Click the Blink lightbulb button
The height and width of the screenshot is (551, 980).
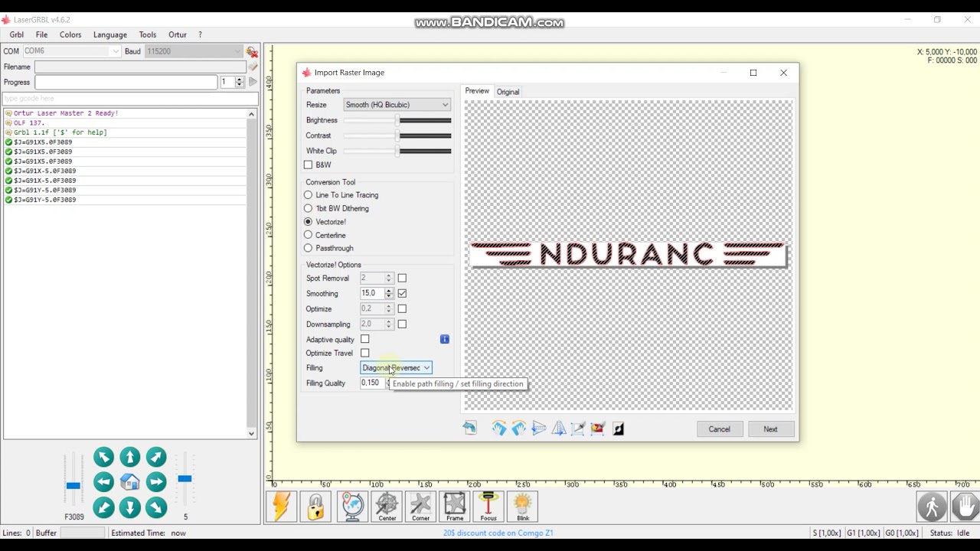pos(523,507)
